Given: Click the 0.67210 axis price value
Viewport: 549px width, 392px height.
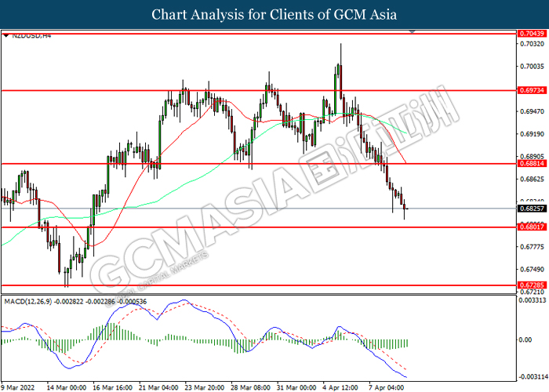Looking at the screenshot, I should point(532,292).
